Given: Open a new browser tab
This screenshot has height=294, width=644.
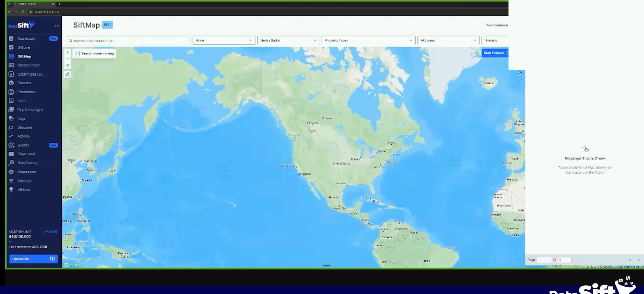Looking at the screenshot, I should coord(60,4).
